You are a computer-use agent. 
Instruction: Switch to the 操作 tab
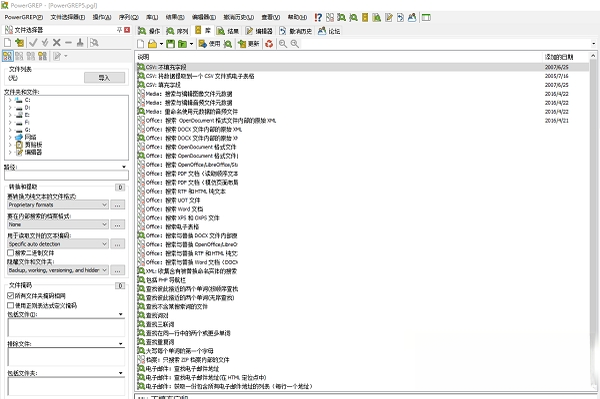point(150,31)
